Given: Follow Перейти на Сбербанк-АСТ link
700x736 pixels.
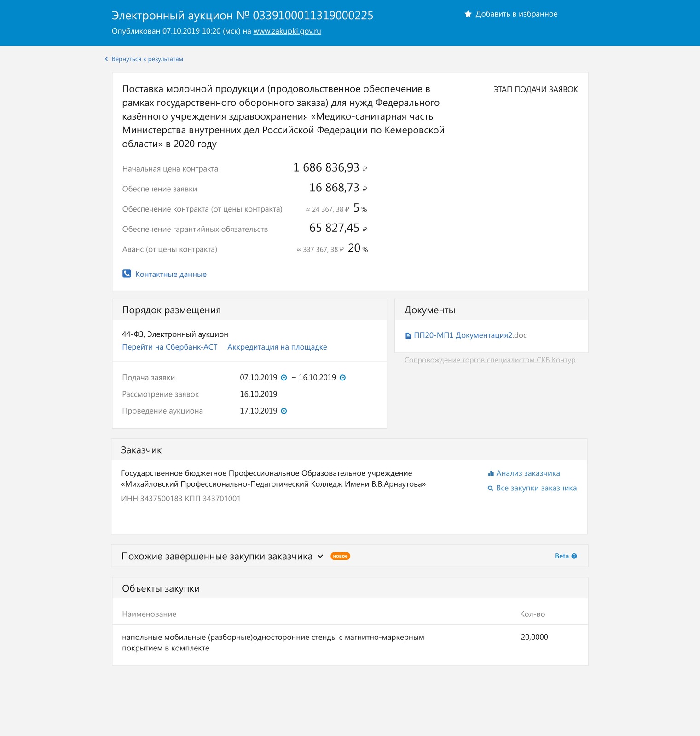Looking at the screenshot, I should point(169,347).
